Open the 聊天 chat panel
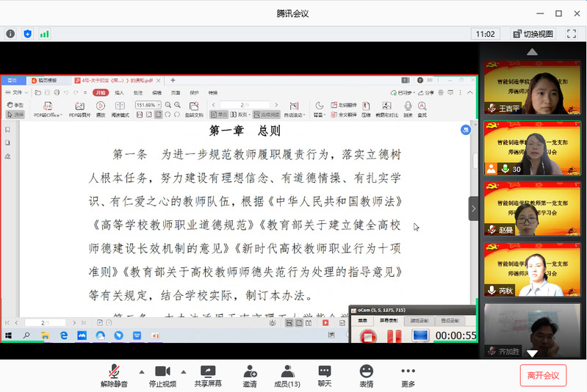The height and width of the screenshot is (392, 587). [x=325, y=376]
